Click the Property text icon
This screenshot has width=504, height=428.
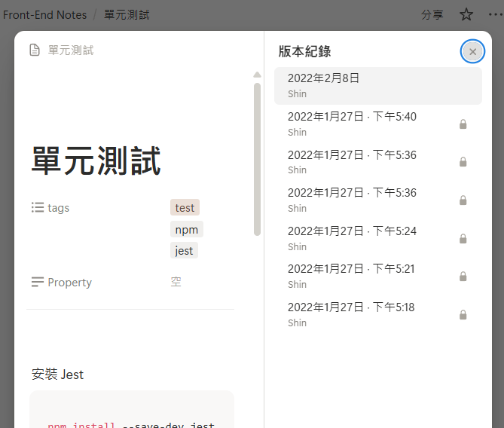click(x=38, y=282)
